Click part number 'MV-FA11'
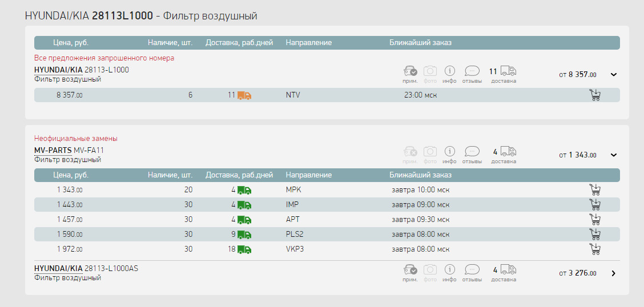 click(88, 150)
